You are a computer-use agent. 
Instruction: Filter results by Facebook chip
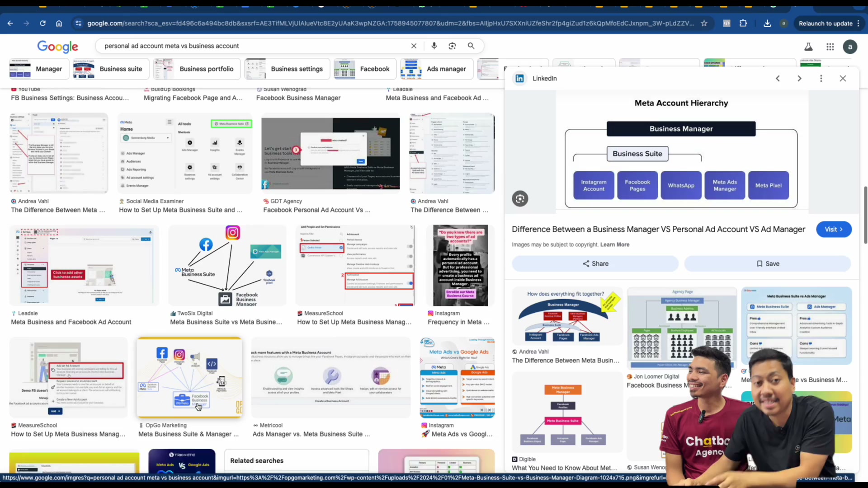(365, 69)
